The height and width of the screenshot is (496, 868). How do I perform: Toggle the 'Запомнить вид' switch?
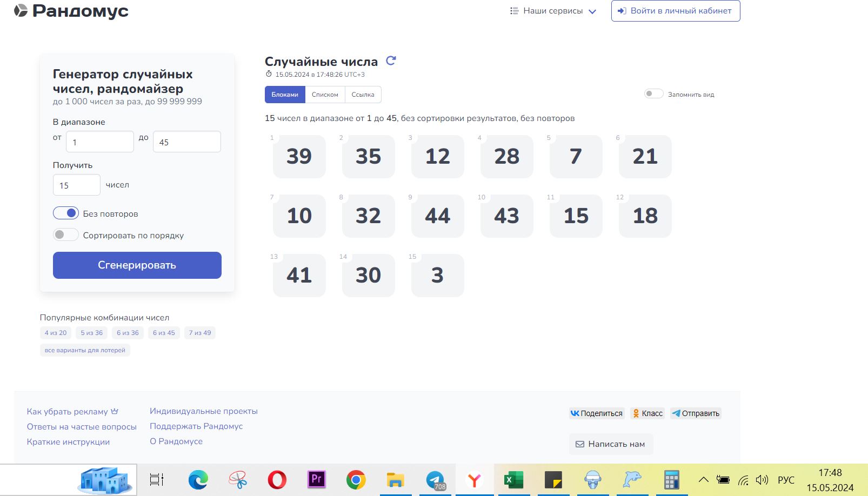653,94
